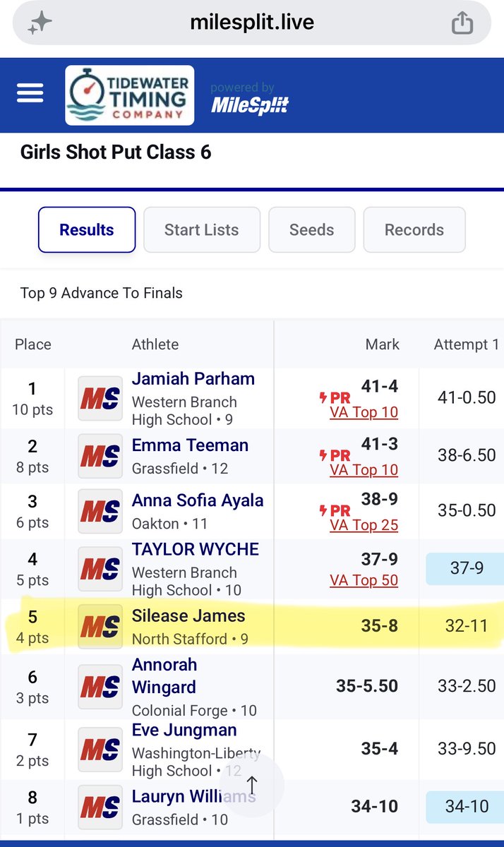The height and width of the screenshot is (847, 504).
Task: Click the MileSplit powered-by logo
Action: click(x=250, y=99)
